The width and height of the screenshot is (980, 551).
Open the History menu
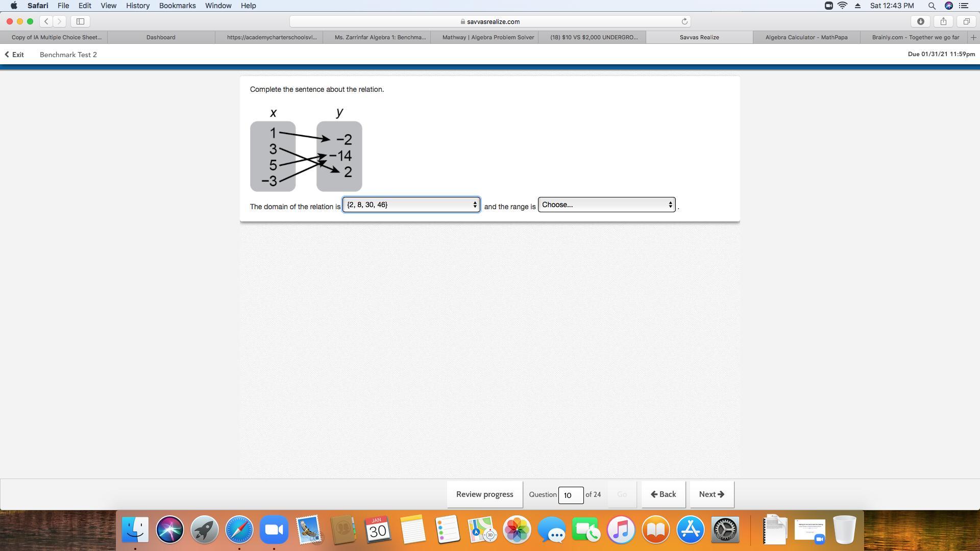[137, 6]
